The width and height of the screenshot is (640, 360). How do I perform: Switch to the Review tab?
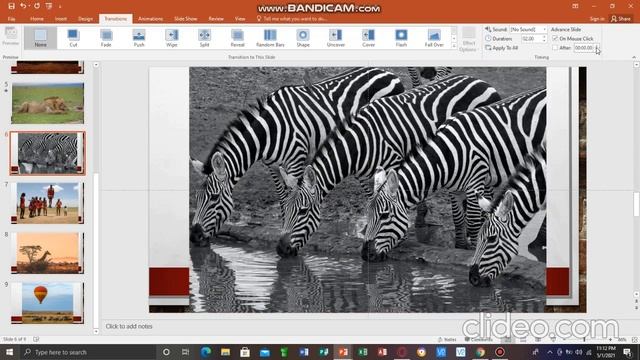(216, 19)
